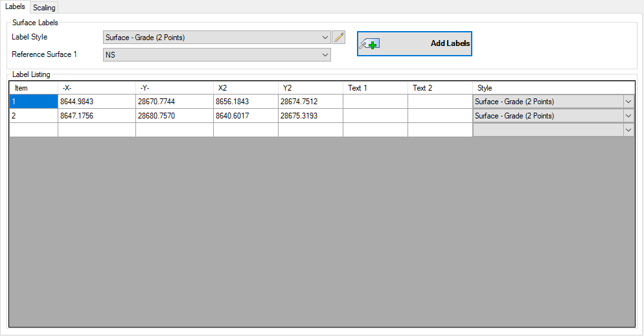The height and width of the screenshot is (336, 644).
Task: Switch to the Scaling tab
Action: pyautogui.click(x=44, y=8)
